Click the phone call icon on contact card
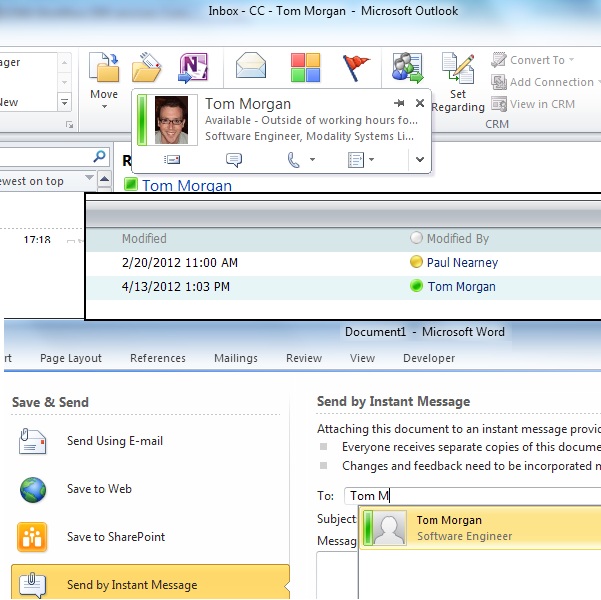The width and height of the screenshot is (601, 600). (294, 160)
